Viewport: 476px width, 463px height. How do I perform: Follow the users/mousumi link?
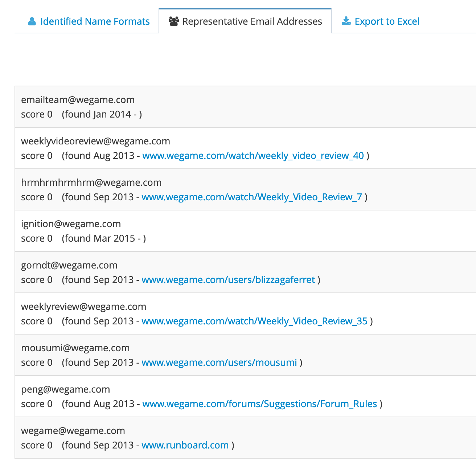tap(219, 362)
